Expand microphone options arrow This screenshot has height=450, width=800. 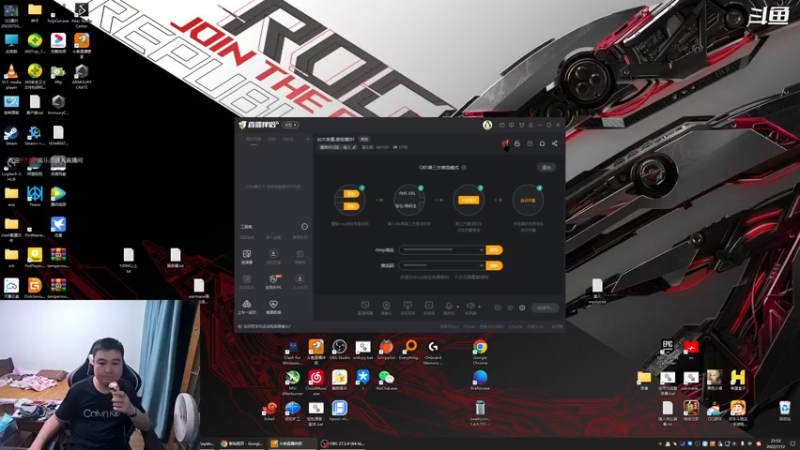click(x=458, y=307)
